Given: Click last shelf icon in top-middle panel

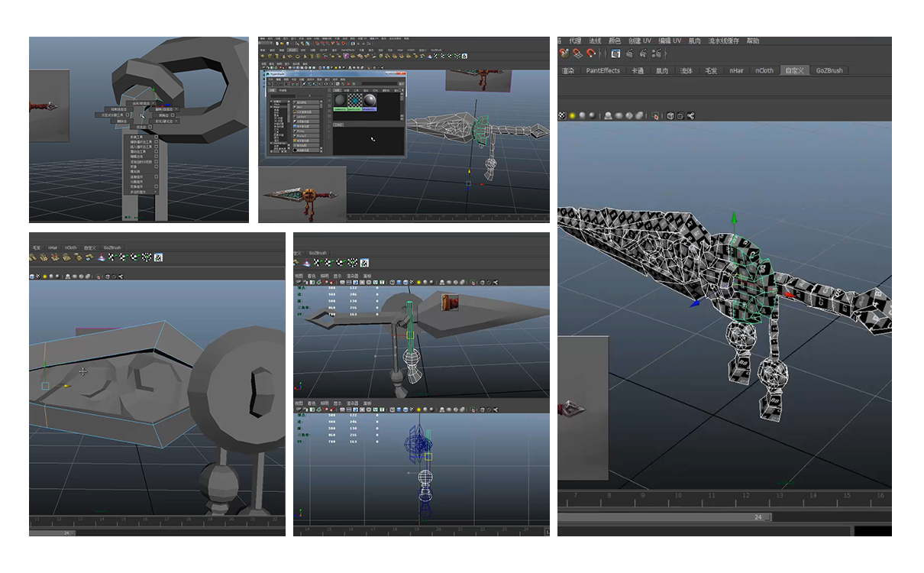Looking at the screenshot, I should click(x=465, y=56).
